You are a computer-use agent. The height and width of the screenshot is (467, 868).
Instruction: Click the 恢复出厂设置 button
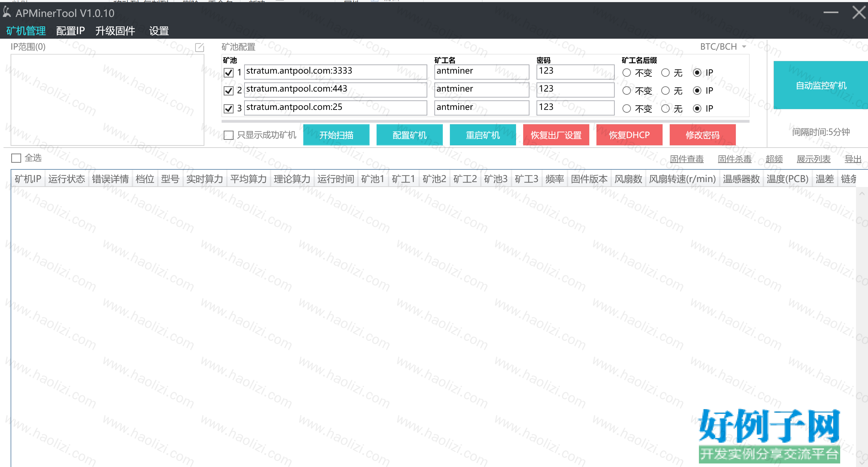coord(556,135)
